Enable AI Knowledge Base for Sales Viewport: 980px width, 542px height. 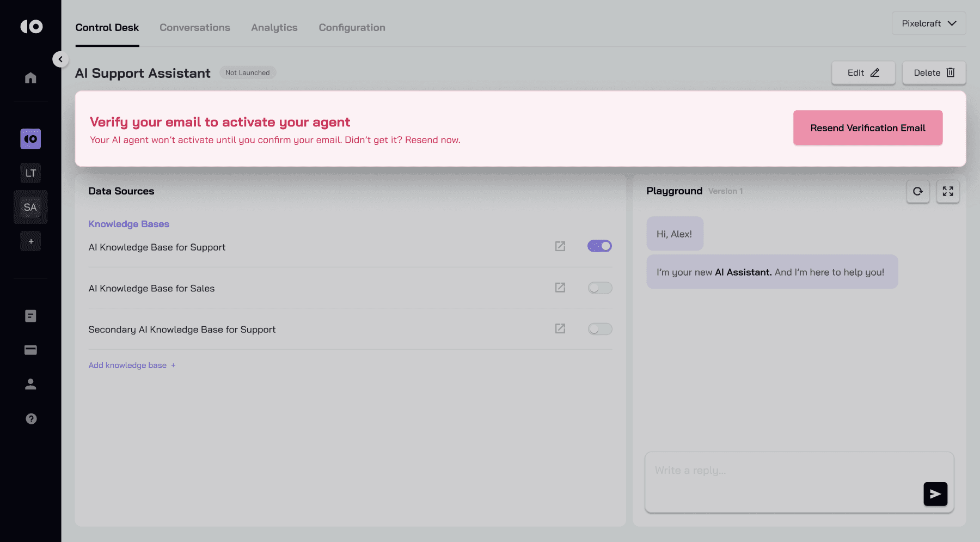599,288
